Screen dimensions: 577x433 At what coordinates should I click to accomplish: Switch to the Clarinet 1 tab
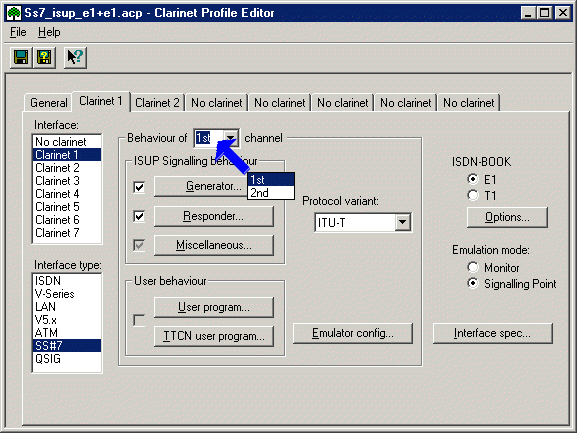[101, 101]
